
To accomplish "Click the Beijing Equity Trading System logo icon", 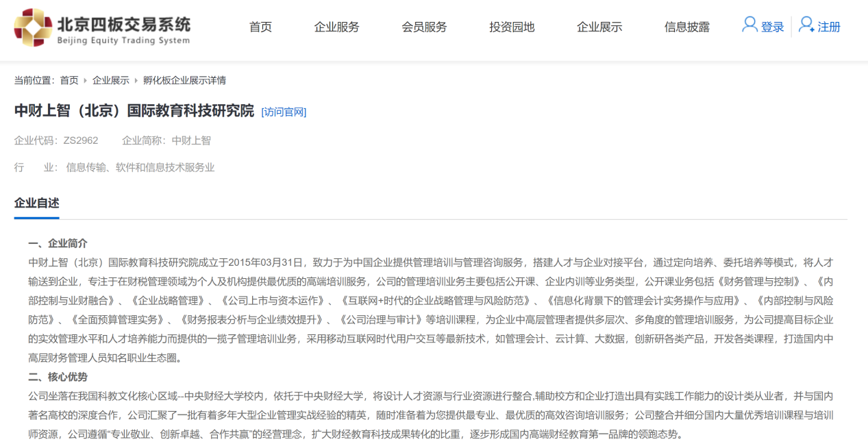I will pyautogui.click(x=33, y=27).
